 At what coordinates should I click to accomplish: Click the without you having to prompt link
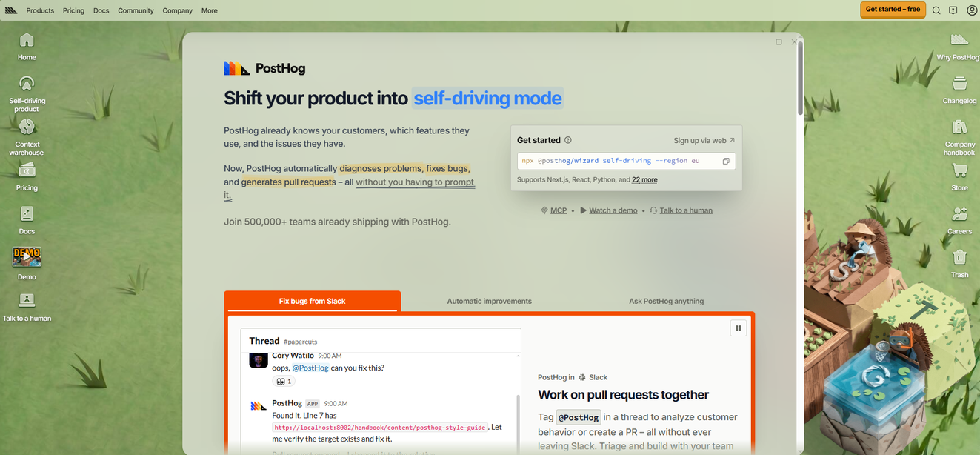(x=415, y=182)
